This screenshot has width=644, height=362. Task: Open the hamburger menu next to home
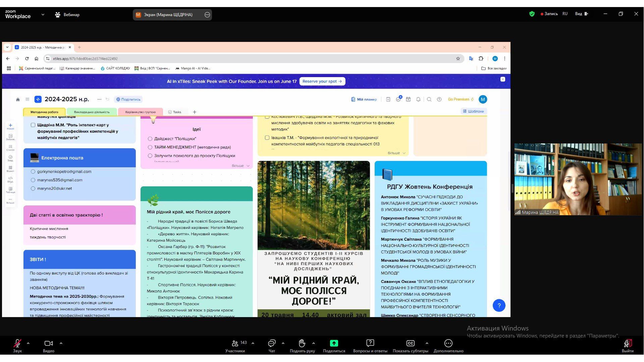[28, 100]
